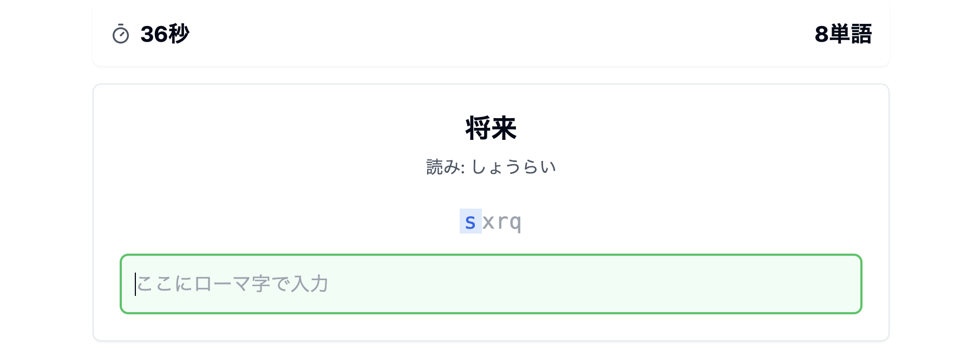Click the gray letter q
Viewport: 980px width, 362px height.
pyautogui.click(x=515, y=222)
